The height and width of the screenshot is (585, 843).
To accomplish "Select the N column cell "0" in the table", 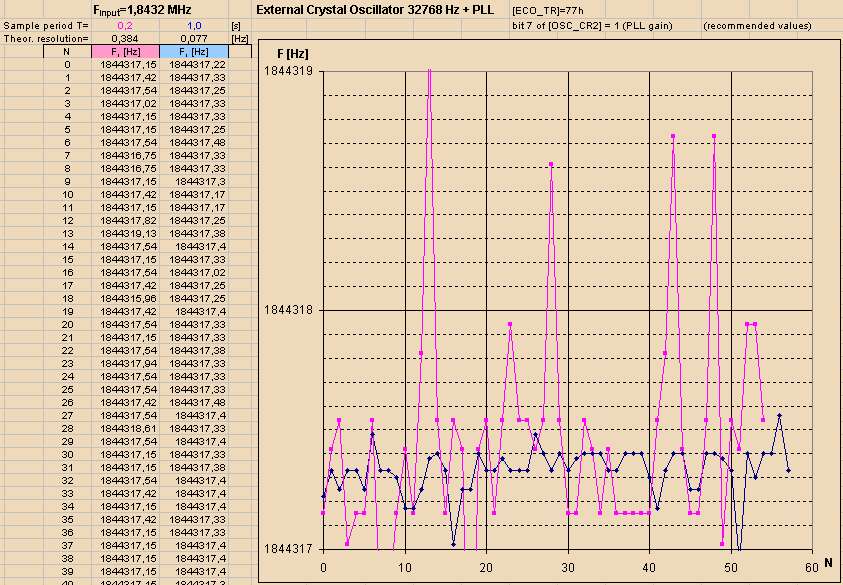I will point(67,65).
